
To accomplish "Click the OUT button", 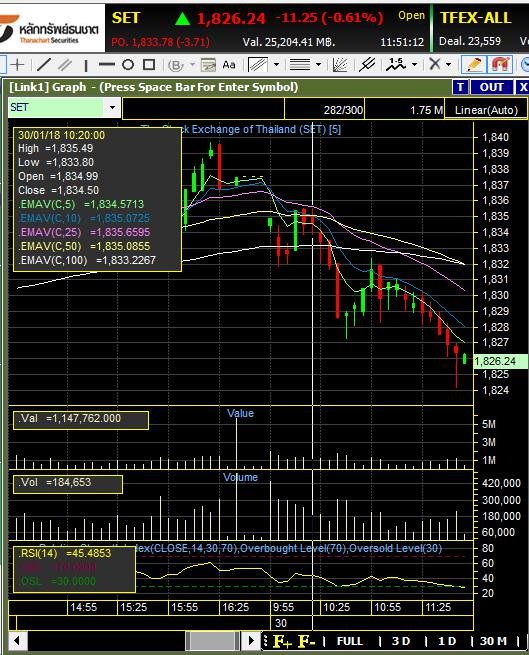I will (x=491, y=87).
